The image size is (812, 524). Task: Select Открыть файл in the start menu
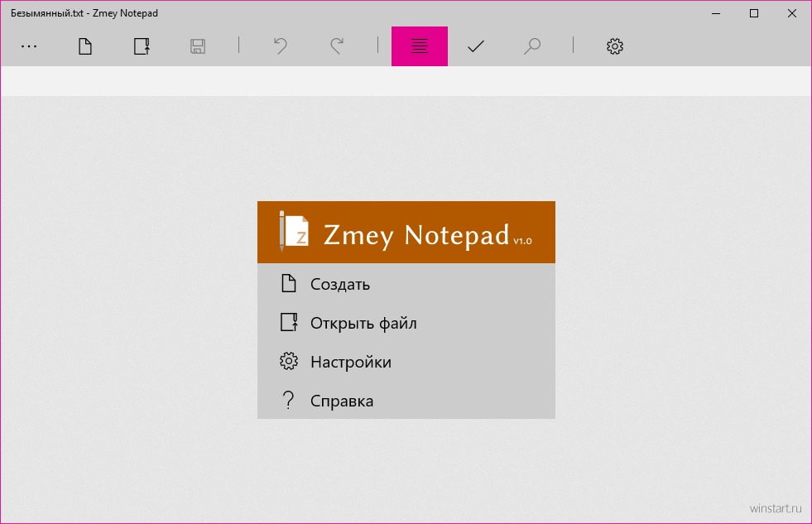406,323
